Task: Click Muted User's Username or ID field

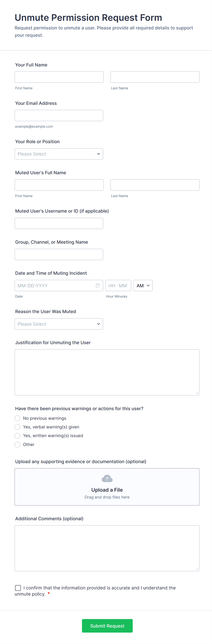Action: (x=59, y=223)
